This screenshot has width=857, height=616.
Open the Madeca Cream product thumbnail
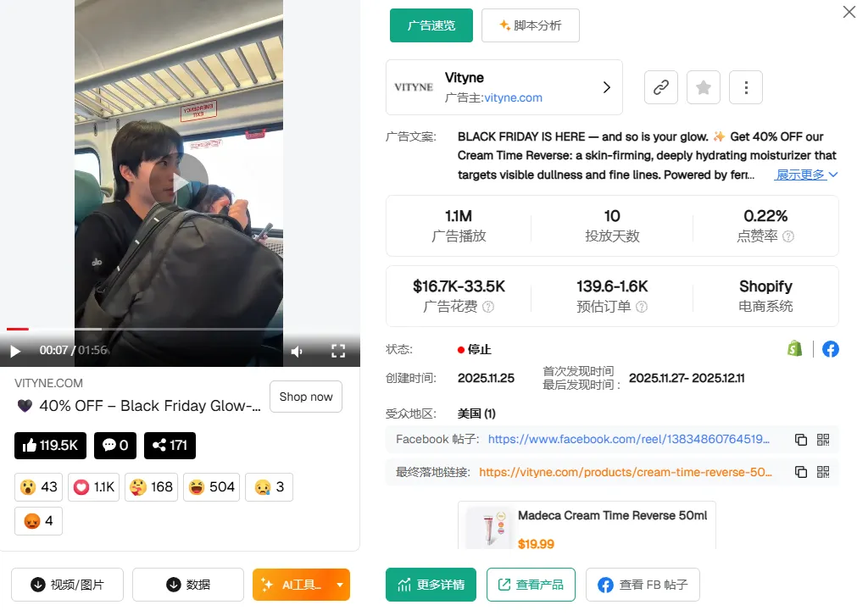[x=489, y=527]
